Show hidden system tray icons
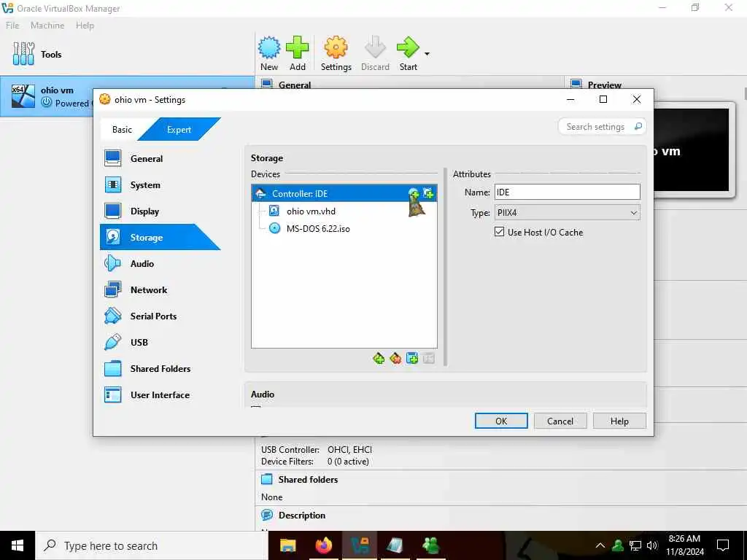This screenshot has width=747, height=560. coord(600,545)
